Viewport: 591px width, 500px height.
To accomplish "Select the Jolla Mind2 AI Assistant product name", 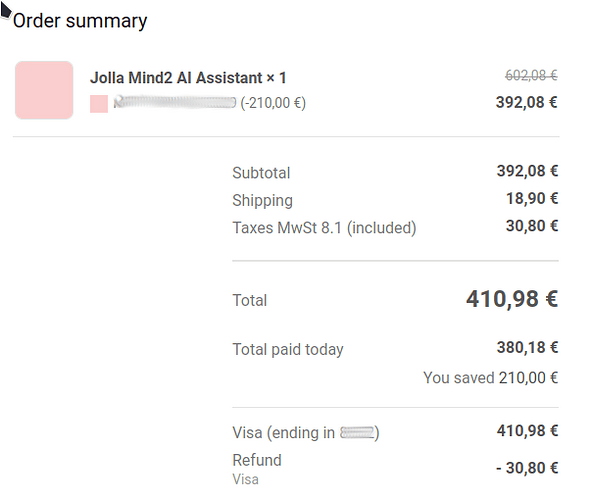I will (x=188, y=78).
